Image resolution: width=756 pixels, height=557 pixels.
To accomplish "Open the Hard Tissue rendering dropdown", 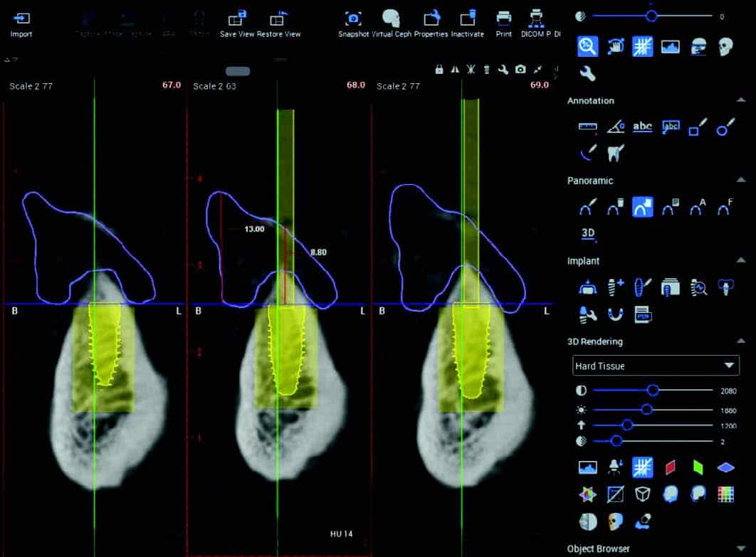I will (x=656, y=366).
